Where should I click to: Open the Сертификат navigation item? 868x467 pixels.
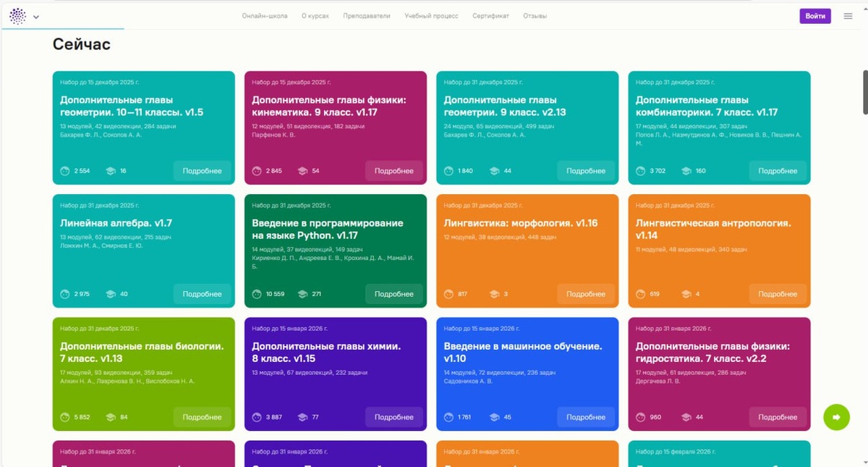[490, 16]
